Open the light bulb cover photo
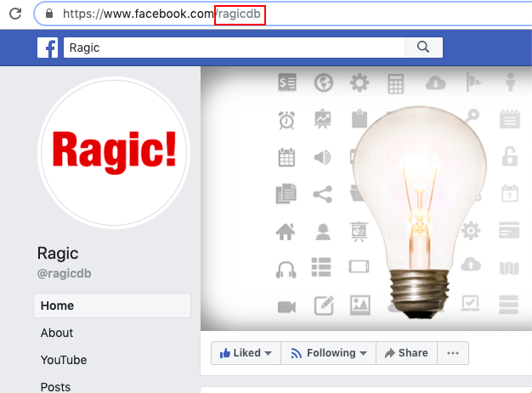This screenshot has width=532, height=393. (366, 198)
